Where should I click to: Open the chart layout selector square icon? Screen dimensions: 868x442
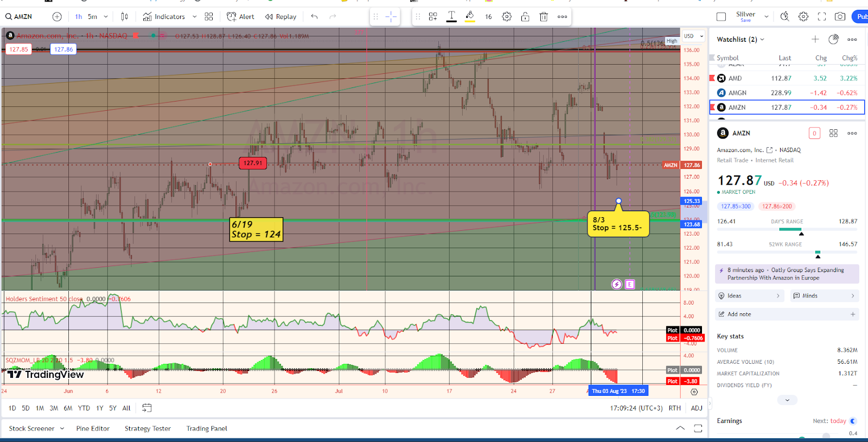tap(721, 17)
